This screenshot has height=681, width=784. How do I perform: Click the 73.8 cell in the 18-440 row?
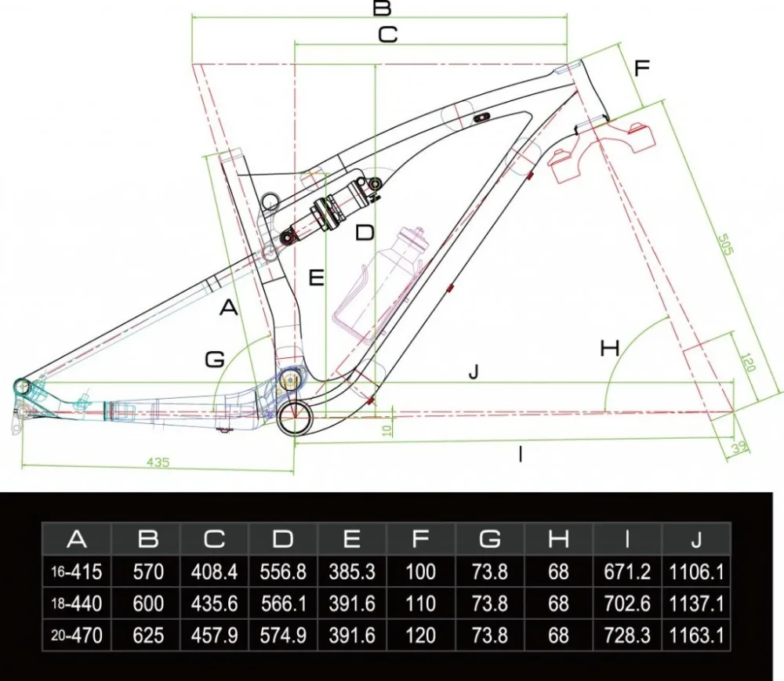pos(489,603)
